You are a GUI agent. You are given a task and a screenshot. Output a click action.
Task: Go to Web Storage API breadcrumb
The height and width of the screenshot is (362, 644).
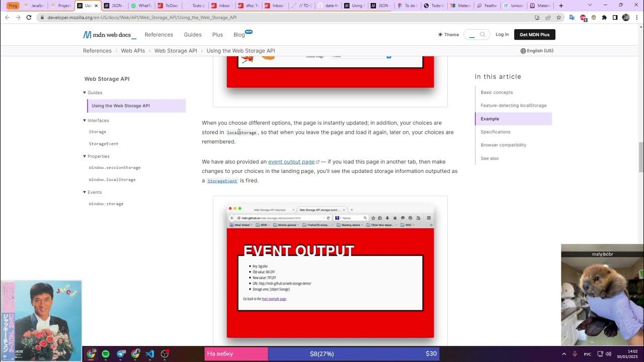[x=176, y=51]
